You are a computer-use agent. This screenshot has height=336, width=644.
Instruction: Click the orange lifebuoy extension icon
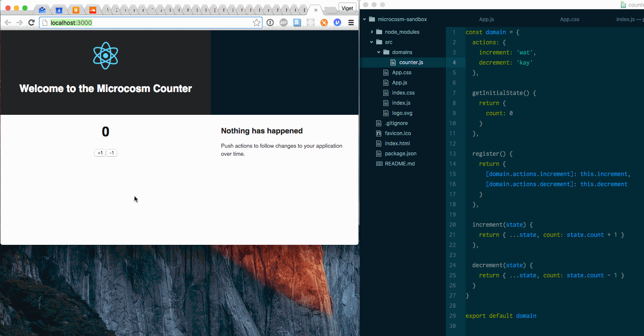coord(324,23)
